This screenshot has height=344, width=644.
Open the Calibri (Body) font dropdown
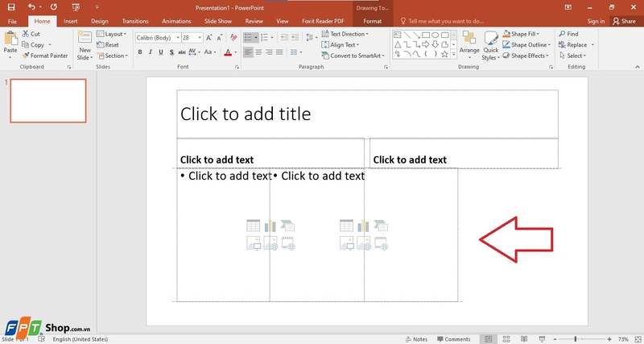tap(178, 38)
